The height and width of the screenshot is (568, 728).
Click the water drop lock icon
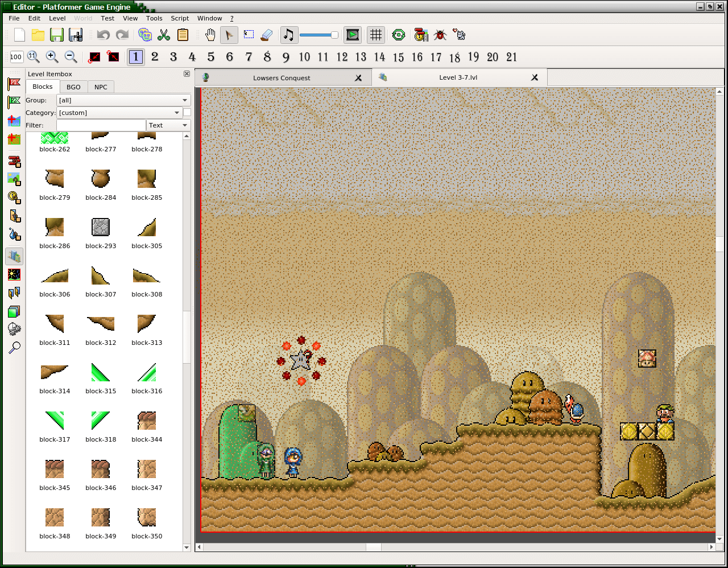14,234
